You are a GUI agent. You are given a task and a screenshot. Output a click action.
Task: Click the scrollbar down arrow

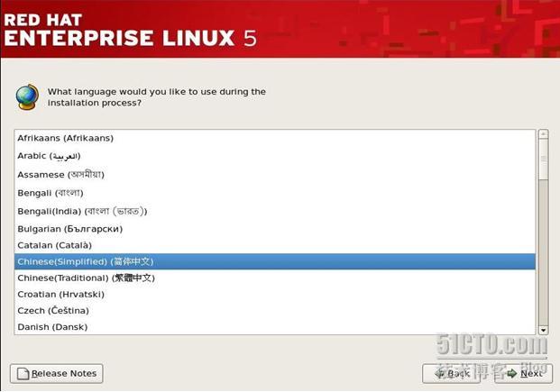click(543, 330)
